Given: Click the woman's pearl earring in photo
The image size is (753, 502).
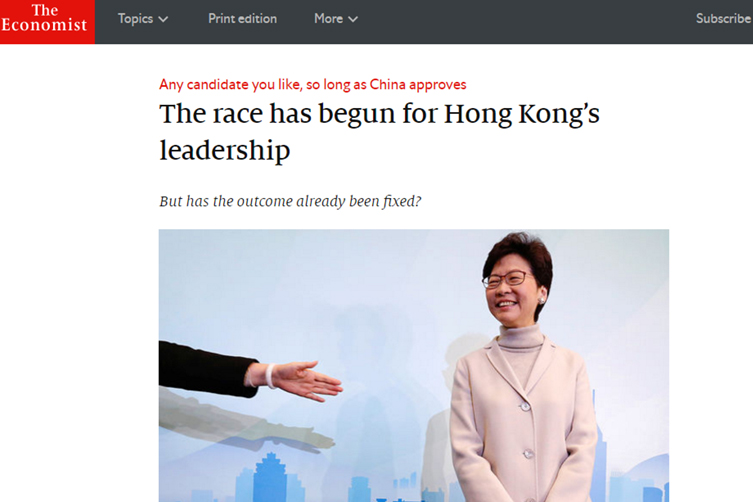Looking at the screenshot, I should click(541, 300).
